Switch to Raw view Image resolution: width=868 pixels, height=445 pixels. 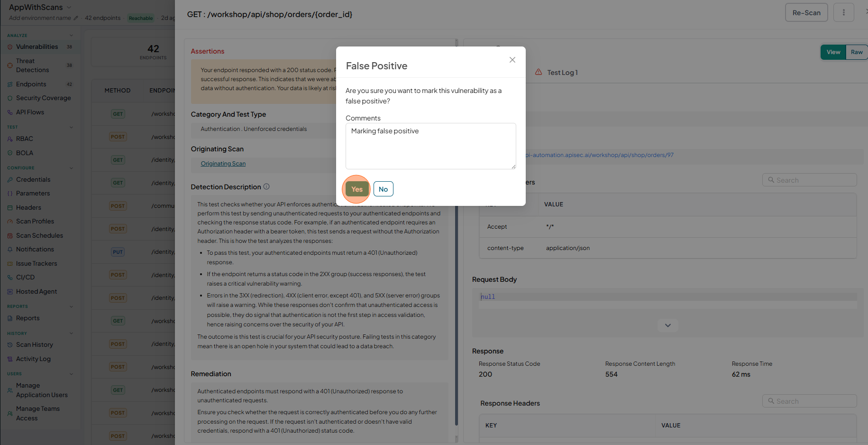coord(857,52)
